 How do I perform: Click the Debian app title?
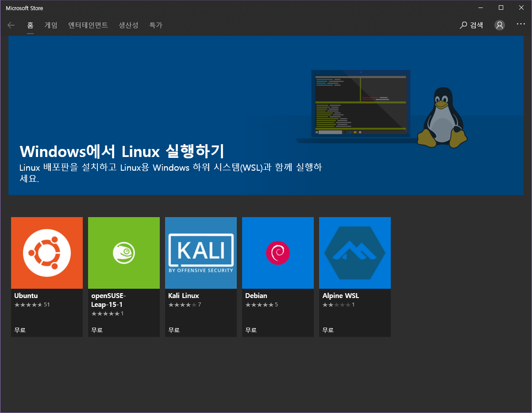point(256,295)
